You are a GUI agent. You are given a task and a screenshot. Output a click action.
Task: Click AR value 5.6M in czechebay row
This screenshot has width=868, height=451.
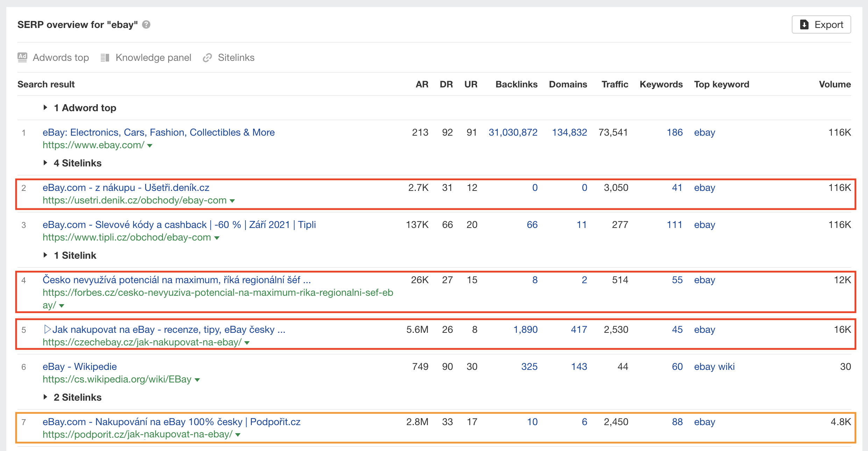click(417, 329)
